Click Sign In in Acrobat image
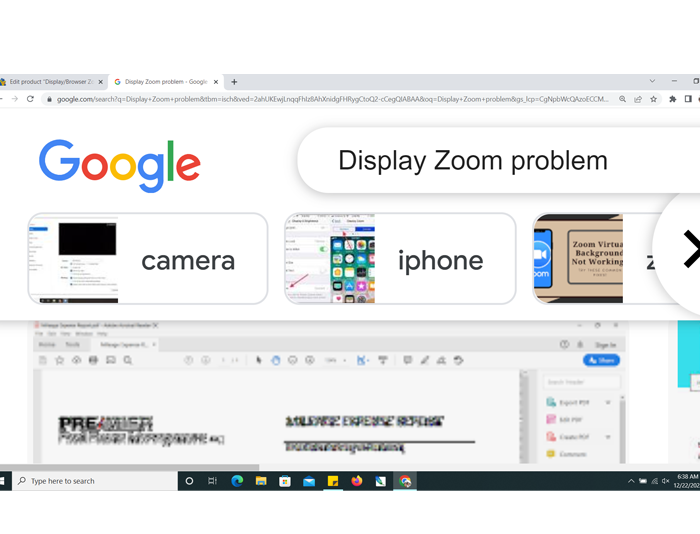 click(x=605, y=345)
